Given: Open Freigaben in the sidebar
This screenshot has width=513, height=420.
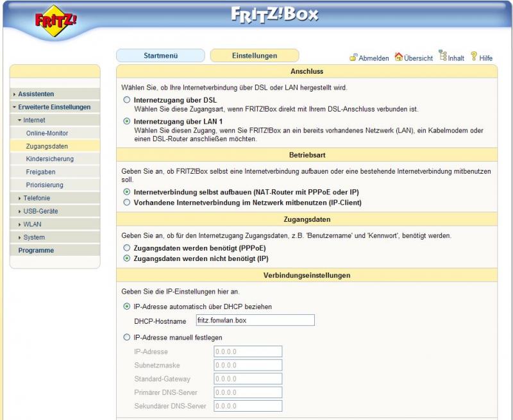Looking at the screenshot, I should (55, 172).
